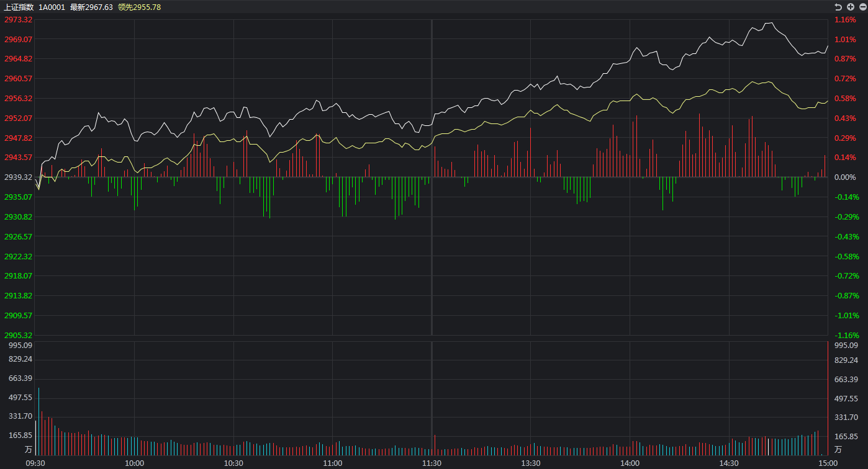Select the 上证指数 index name label
This screenshot has height=469, width=868.
[19, 7]
